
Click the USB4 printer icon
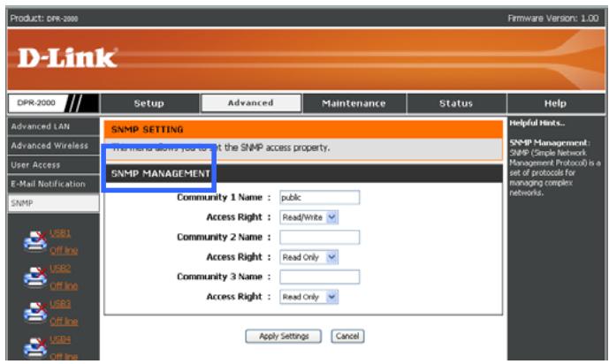click(35, 347)
